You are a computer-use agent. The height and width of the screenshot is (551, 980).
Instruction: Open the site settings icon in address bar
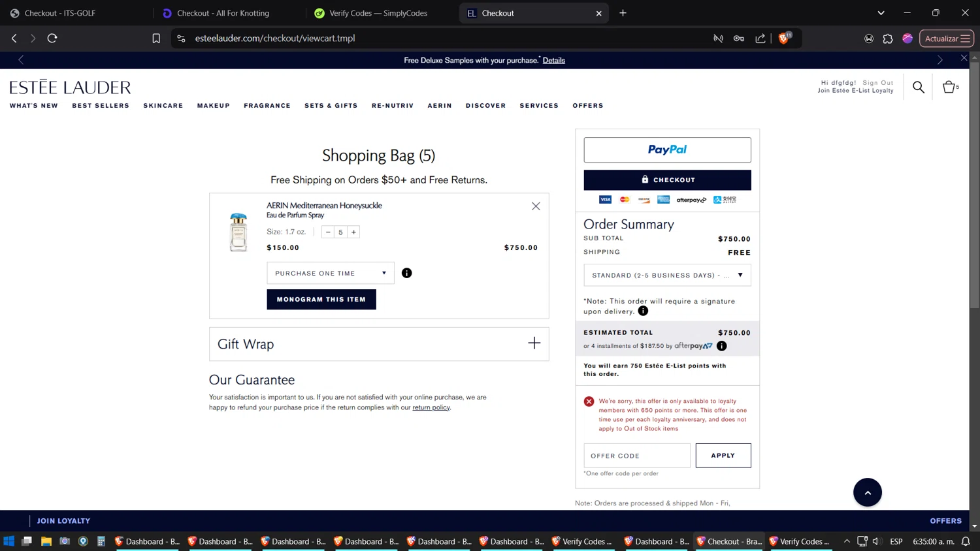click(182, 39)
